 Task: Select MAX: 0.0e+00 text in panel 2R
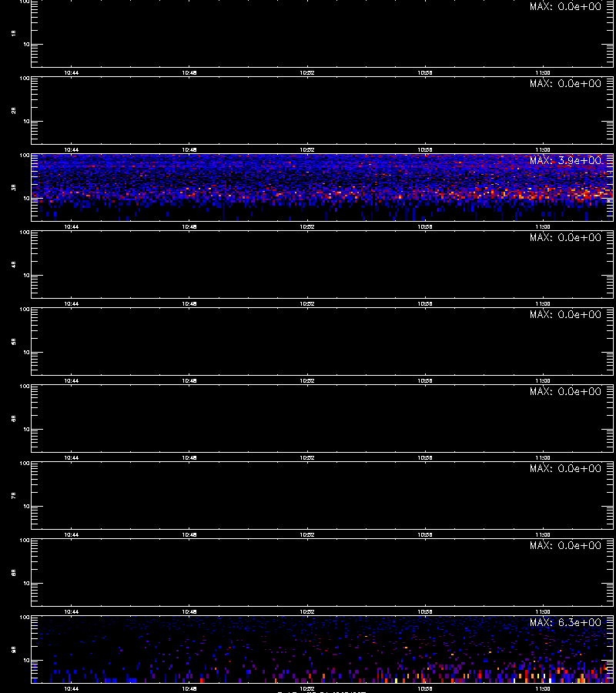pos(566,83)
